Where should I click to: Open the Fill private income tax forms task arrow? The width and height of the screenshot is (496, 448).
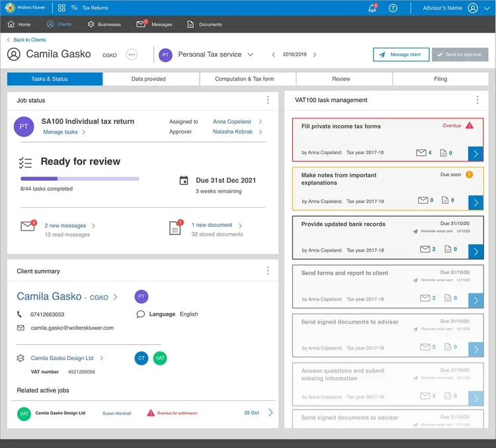[x=475, y=154]
